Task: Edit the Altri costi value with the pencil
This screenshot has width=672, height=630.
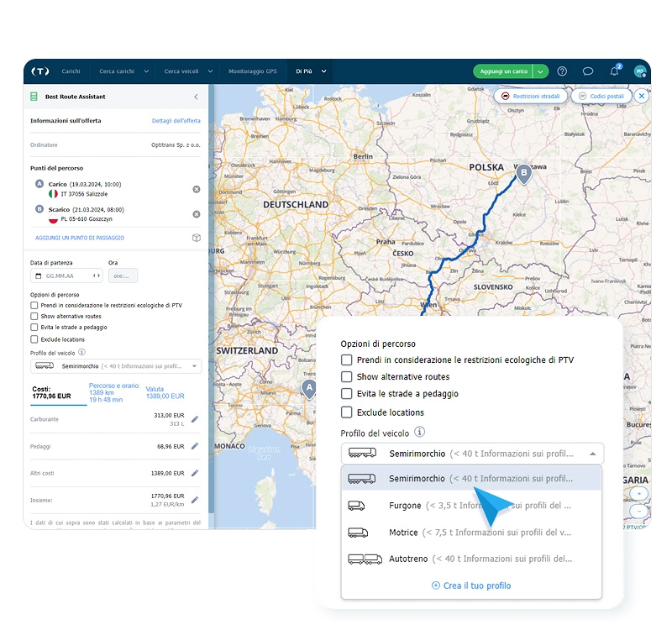Action: [195, 473]
